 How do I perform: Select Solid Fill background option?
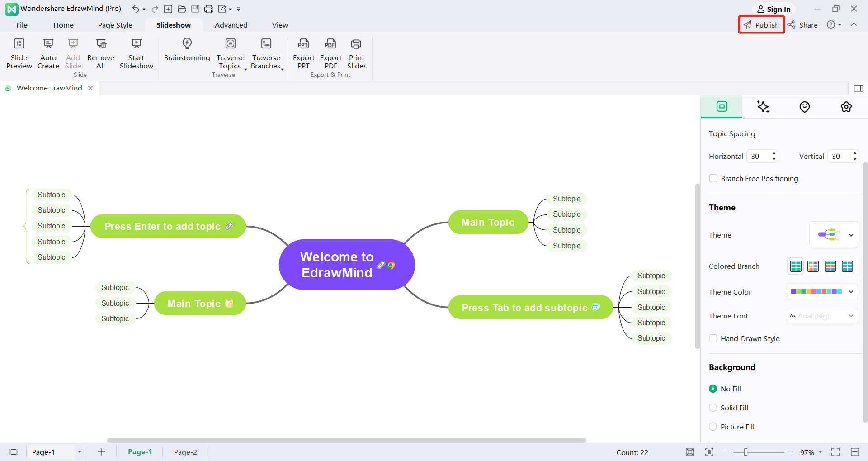click(713, 408)
